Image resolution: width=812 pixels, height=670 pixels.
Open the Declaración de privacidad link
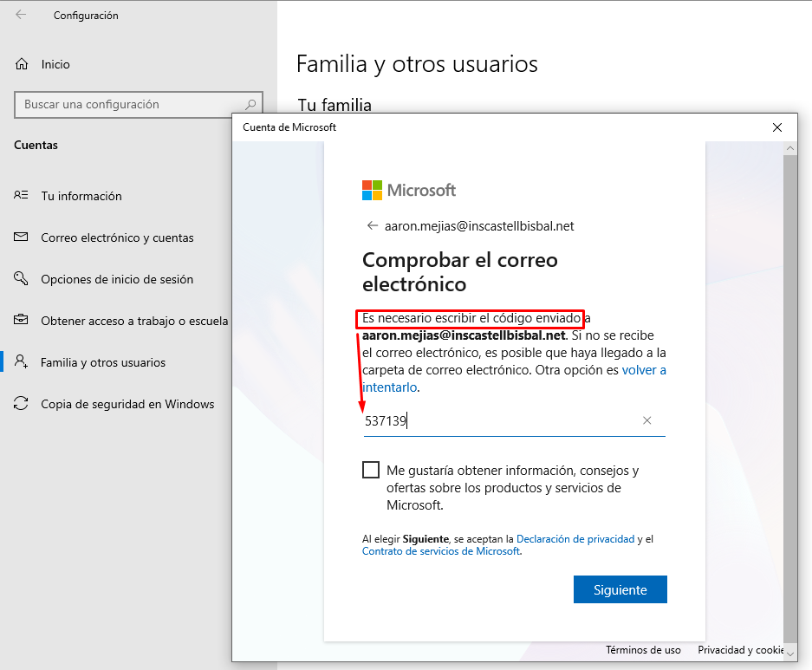[x=575, y=539]
